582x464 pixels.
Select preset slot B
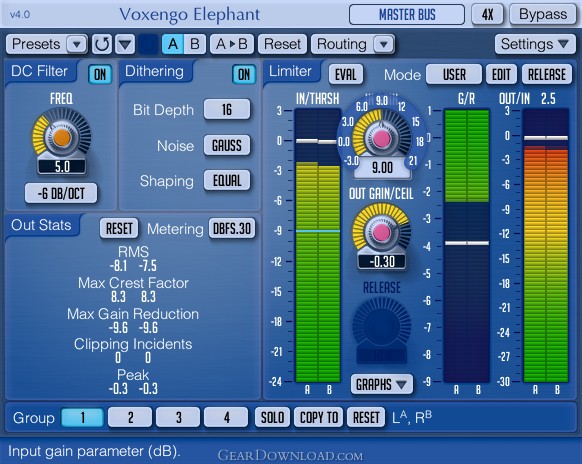click(194, 44)
